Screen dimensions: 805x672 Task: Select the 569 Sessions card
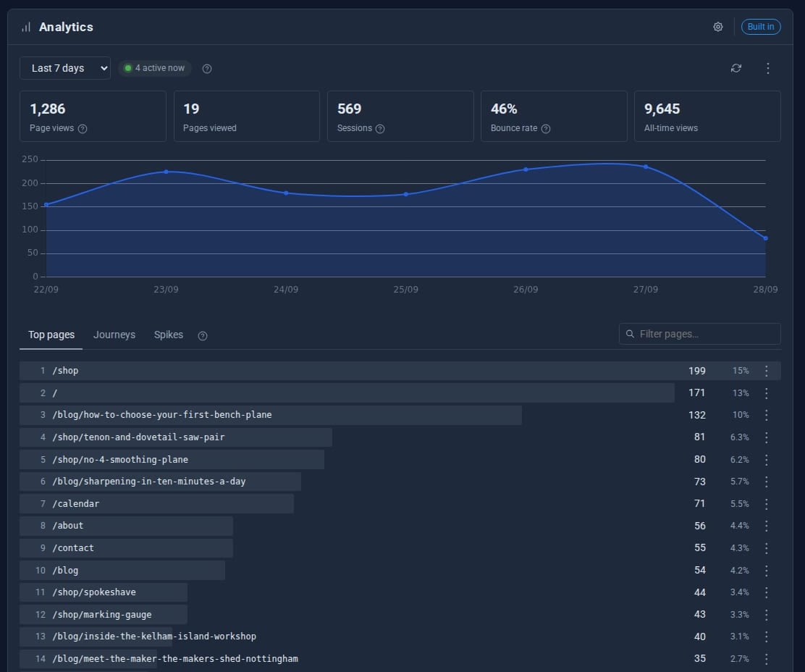400,116
